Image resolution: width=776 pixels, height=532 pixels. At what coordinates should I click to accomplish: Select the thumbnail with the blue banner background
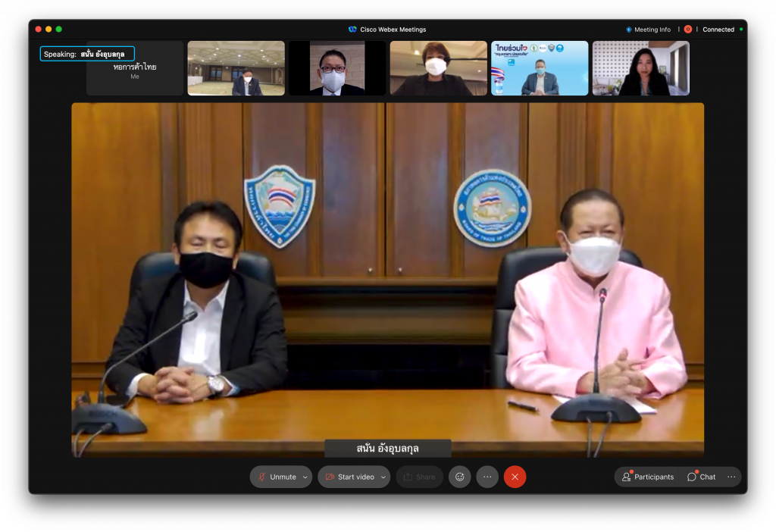point(540,68)
